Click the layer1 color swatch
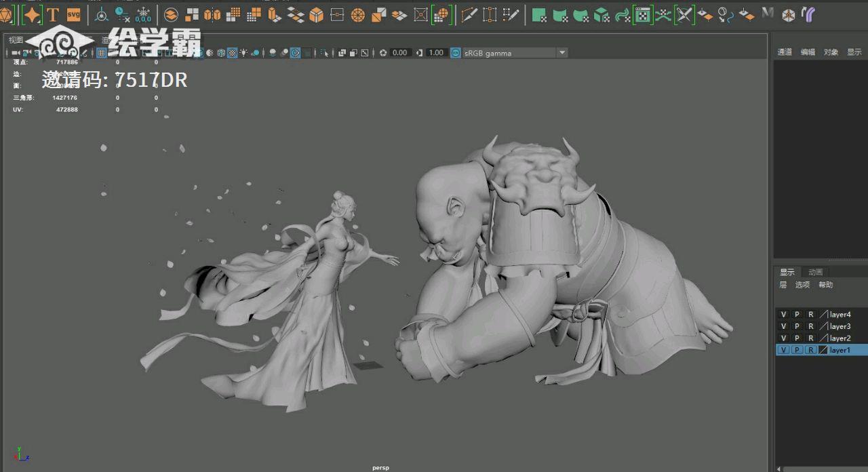 coord(823,350)
